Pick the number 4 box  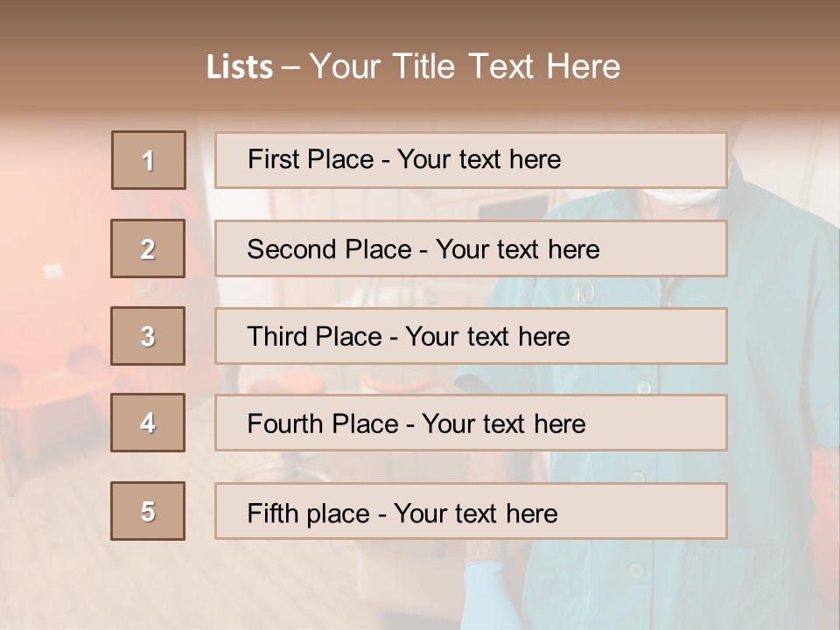pos(148,423)
